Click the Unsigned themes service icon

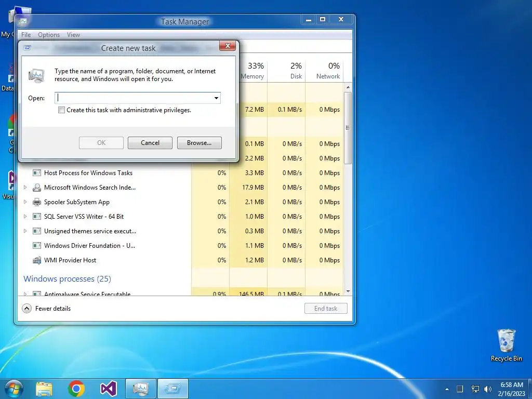(37, 231)
